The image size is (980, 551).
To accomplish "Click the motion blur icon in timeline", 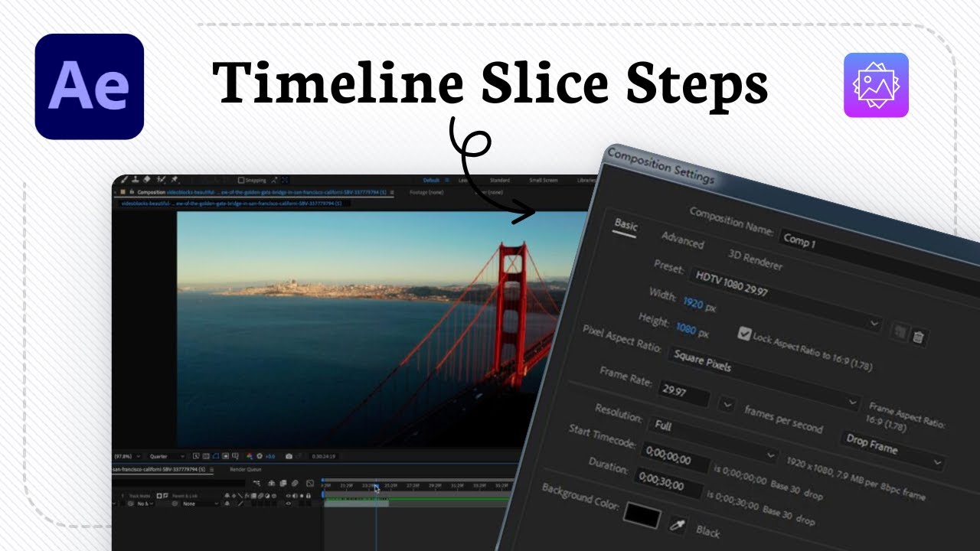I will coord(295,483).
